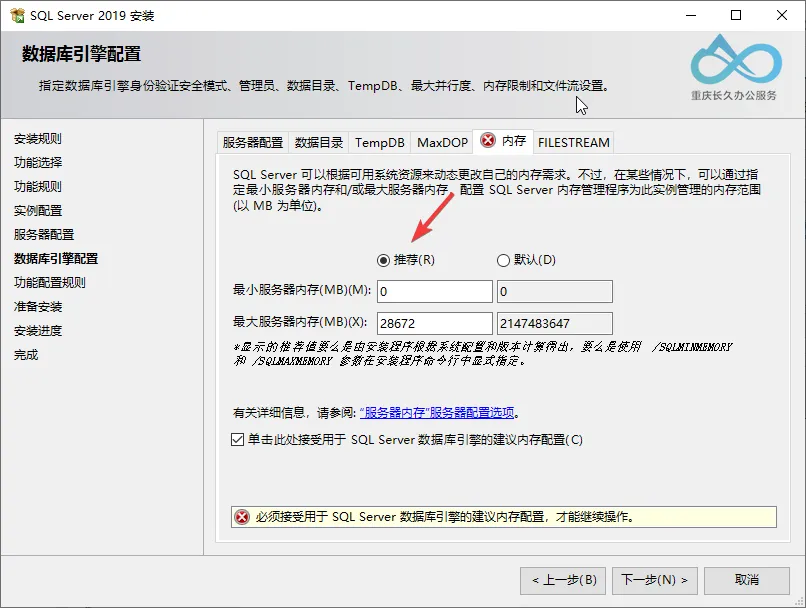Click 准备安装 in the step list

point(38,306)
